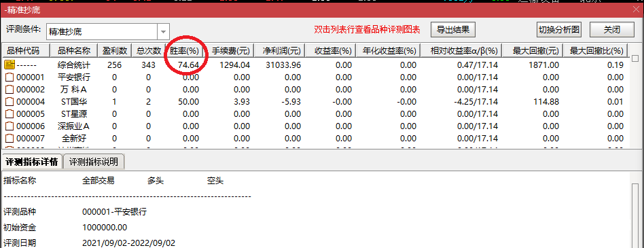Click the date range 2021/09/02-2022/09/02
The image size is (644, 248).
click(129, 243)
